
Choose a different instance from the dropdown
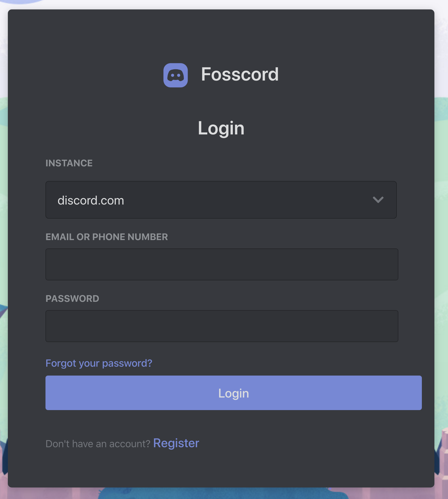tap(378, 200)
